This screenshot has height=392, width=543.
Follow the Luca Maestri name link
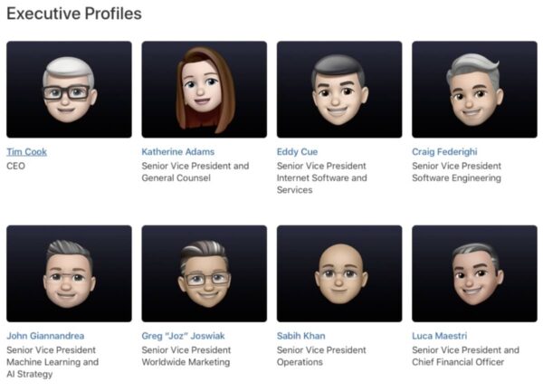coord(440,336)
